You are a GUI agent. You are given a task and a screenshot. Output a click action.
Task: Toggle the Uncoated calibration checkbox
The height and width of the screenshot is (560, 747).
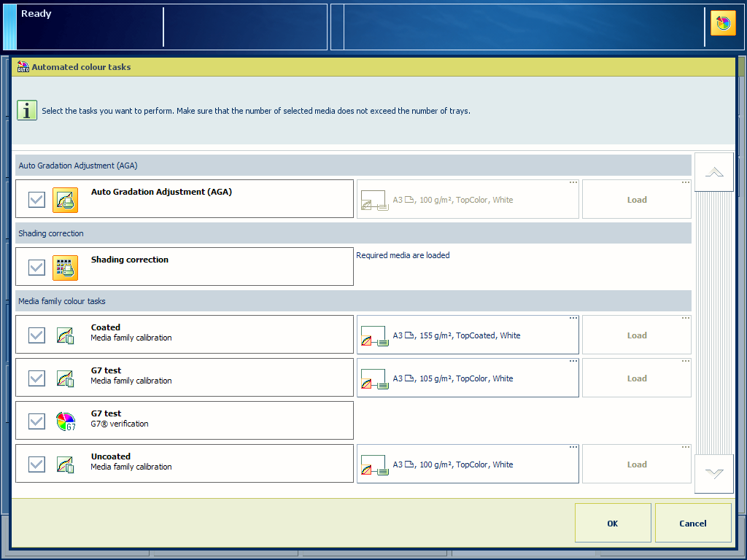(x=36, y=464)
